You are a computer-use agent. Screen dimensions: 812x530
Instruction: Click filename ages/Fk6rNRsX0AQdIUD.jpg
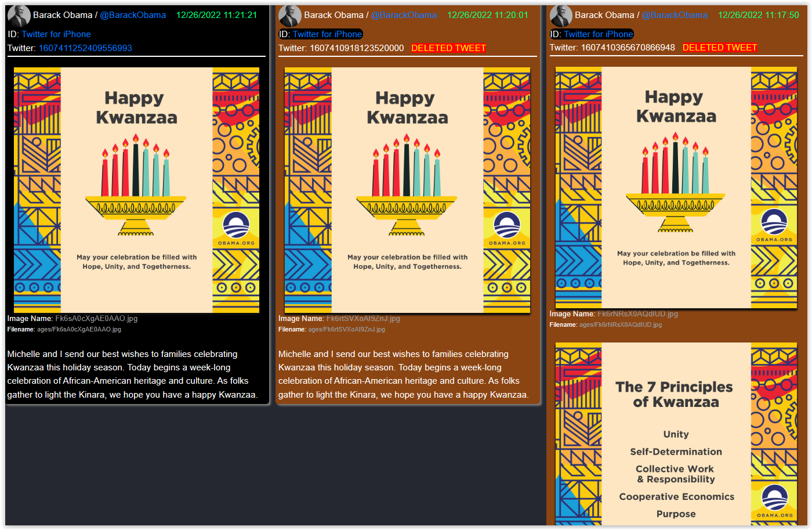click(x=621, y=325)
